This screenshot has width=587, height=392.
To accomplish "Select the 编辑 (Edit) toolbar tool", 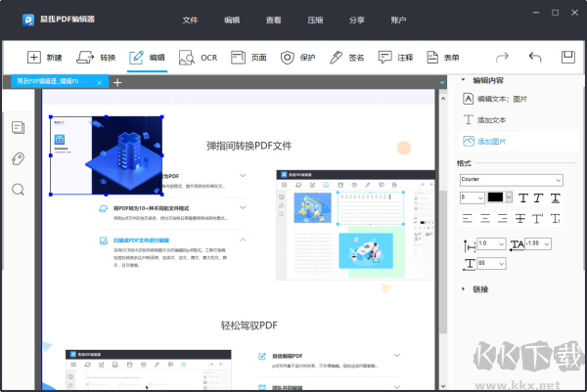I will [x=147, y=58].
